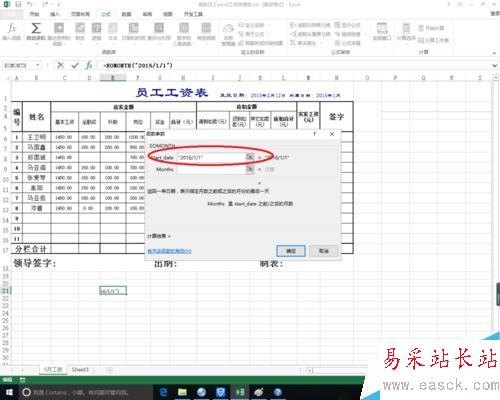The width and height of the screenshot is (500, 400).
Task: Click Calculate Sheet in ribbon
Action: coord(433,40)
